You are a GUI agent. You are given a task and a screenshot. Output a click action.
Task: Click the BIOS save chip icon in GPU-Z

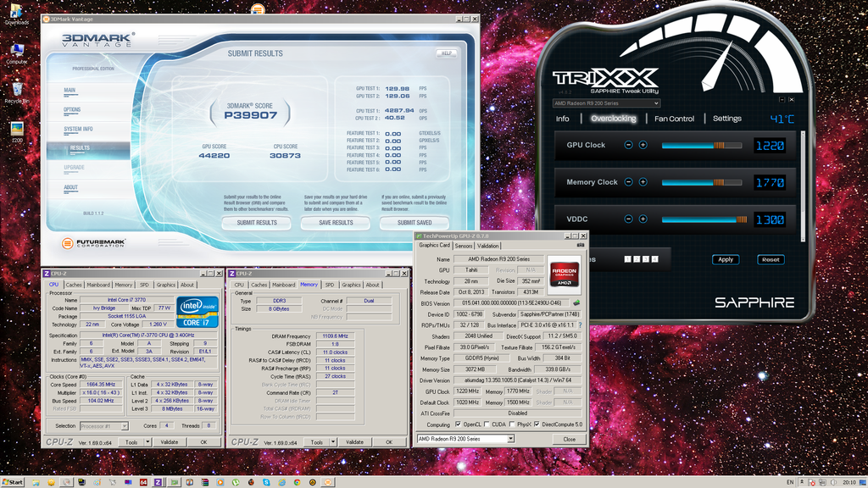pos(576,302)
